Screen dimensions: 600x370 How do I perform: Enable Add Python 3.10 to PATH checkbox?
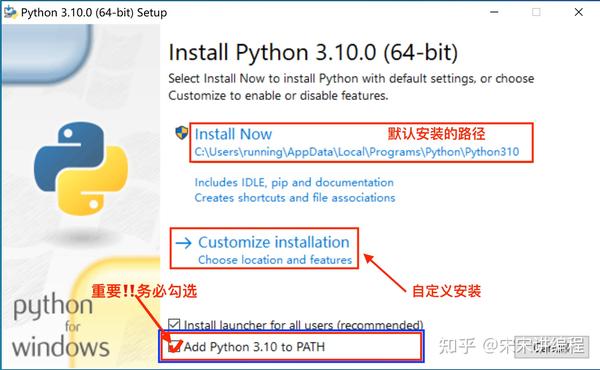(x=174, y=346)
